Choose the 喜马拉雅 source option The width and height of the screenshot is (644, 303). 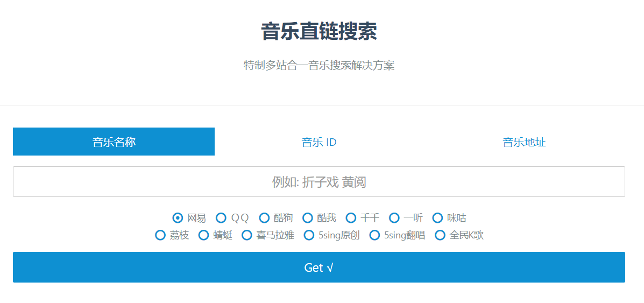point(247,235)
